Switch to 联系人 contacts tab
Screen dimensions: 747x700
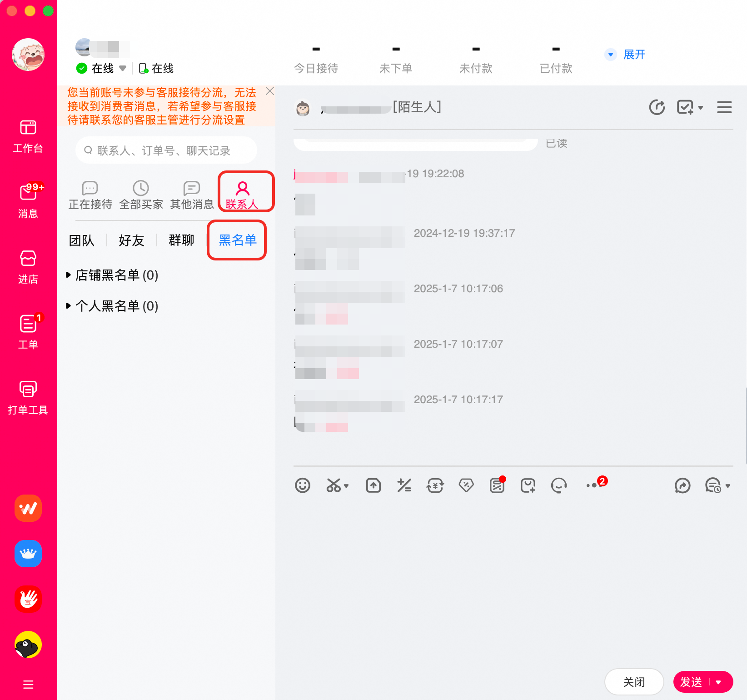[x=242, y=195]
